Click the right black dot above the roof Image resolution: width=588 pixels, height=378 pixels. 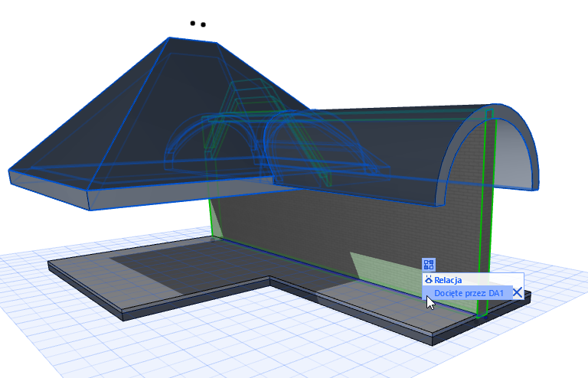204,24
